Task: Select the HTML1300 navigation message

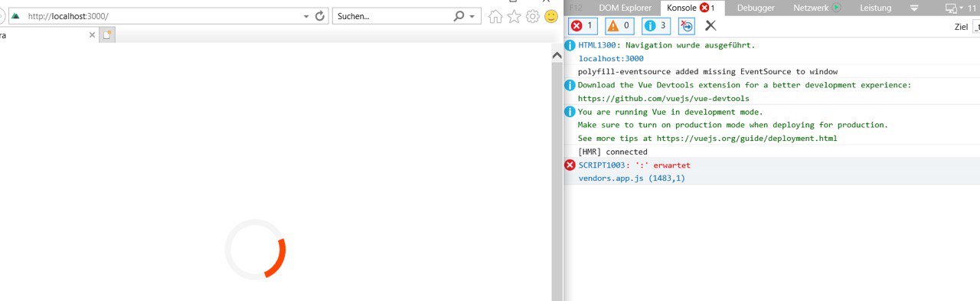Action: point(667,45)
